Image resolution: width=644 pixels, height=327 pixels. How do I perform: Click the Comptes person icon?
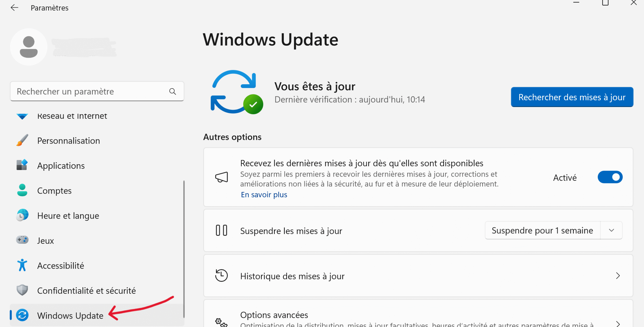tap(22, 190)
